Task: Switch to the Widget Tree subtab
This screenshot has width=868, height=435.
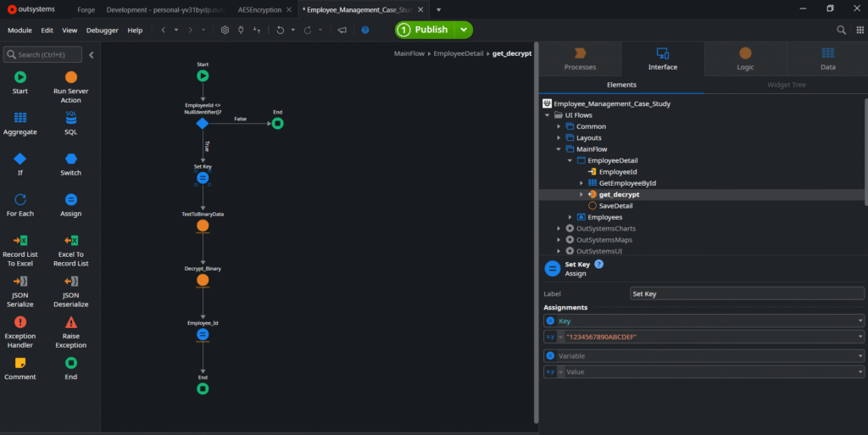Action: point(786,85)
